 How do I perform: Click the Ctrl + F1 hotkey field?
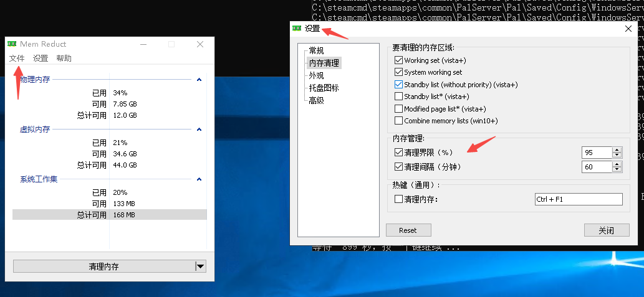pyautogui.click(x=579, y=199)
